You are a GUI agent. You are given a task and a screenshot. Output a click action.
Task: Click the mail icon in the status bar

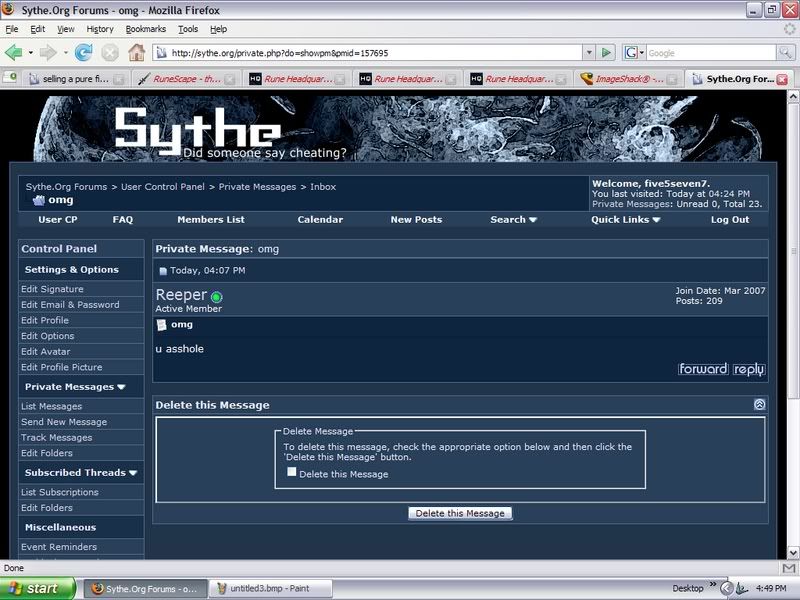pyautogui.click(x=789, y=568)
